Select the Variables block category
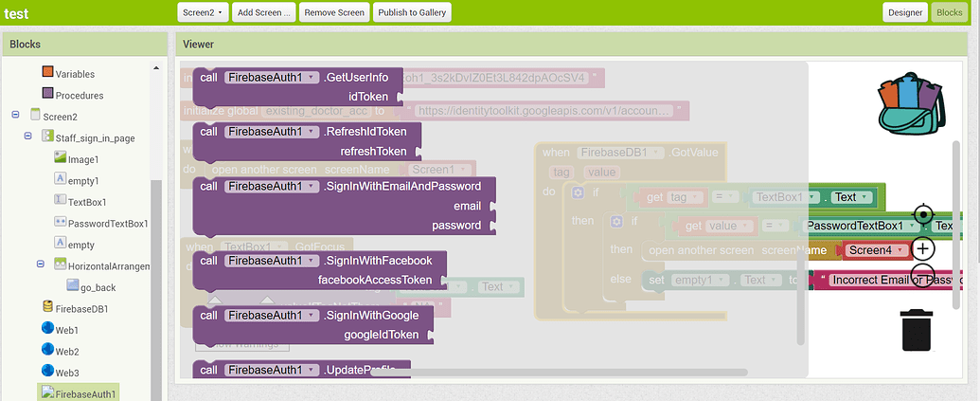 [74, 74]
